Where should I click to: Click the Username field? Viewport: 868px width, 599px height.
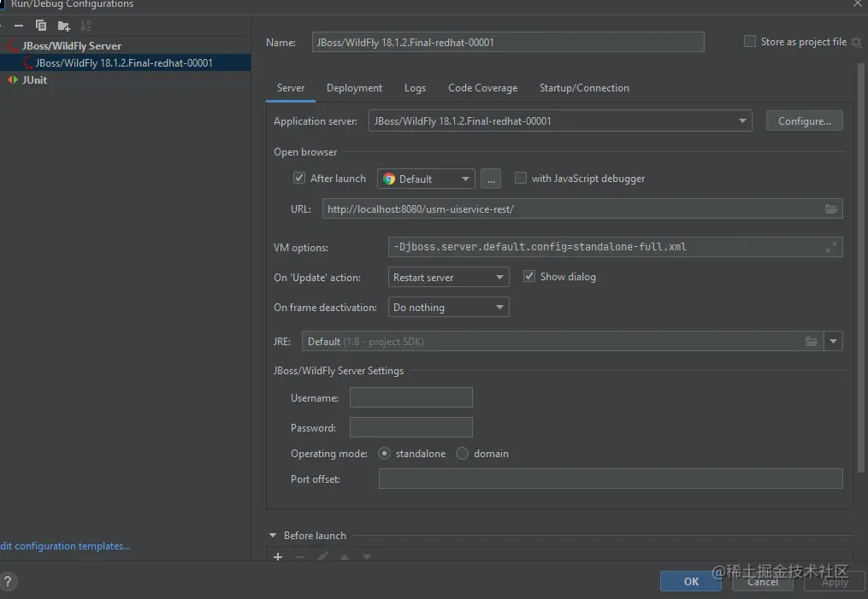click(411, 397)
